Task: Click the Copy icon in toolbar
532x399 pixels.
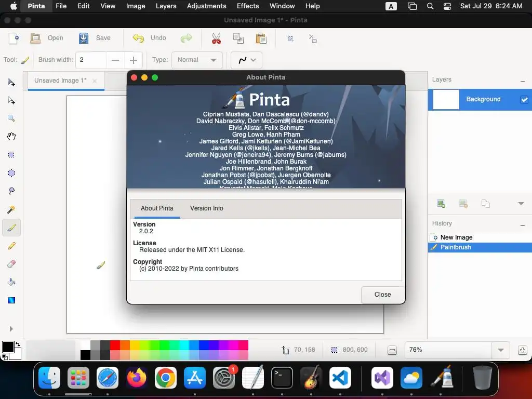Action: [x=238, y=38]
